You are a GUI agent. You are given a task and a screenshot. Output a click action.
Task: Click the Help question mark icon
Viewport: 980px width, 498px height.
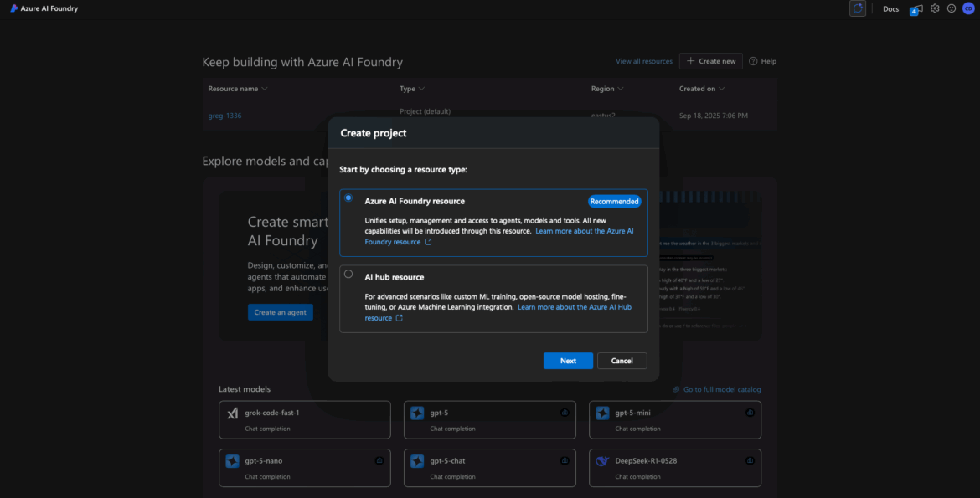point(753,61)
